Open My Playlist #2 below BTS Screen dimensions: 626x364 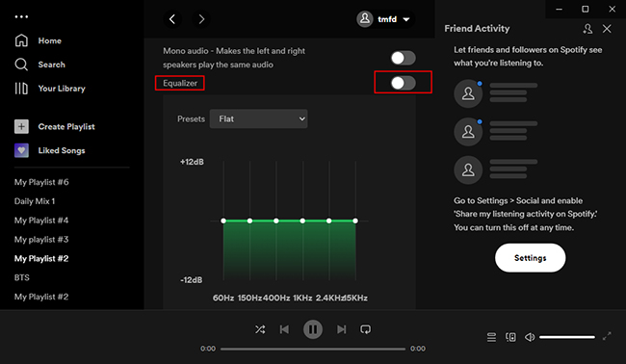tap(41, 297)
